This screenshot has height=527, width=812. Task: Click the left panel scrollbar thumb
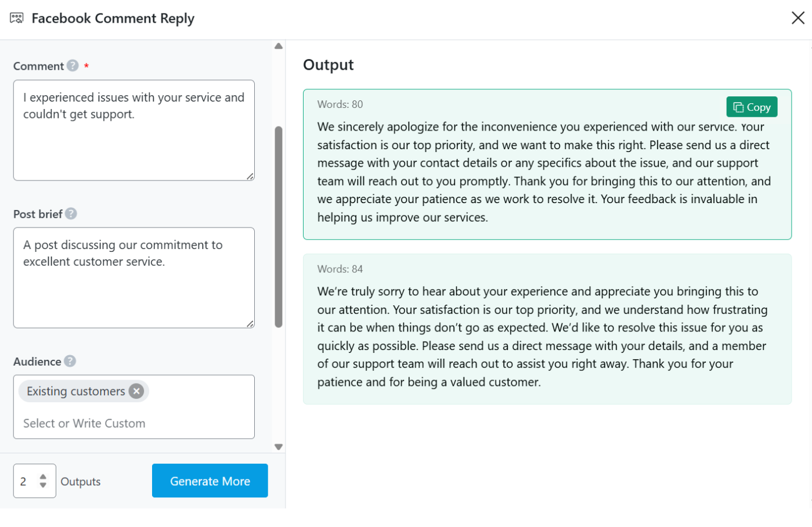coord(279,226)
